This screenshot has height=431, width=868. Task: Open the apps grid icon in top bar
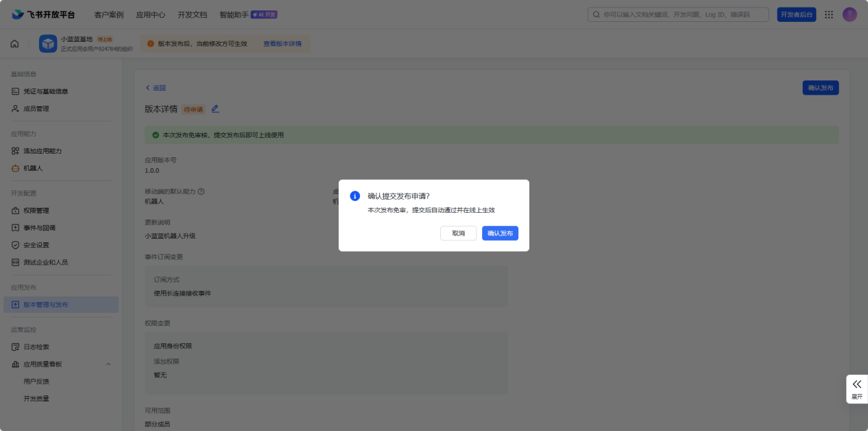[x=829, y=14]
